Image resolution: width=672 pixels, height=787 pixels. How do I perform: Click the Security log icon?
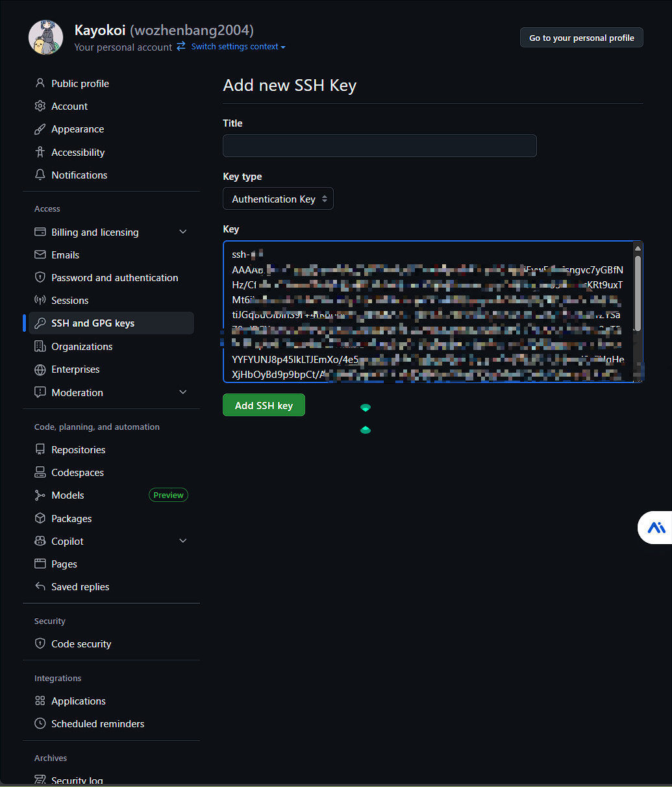coord(40,780)
